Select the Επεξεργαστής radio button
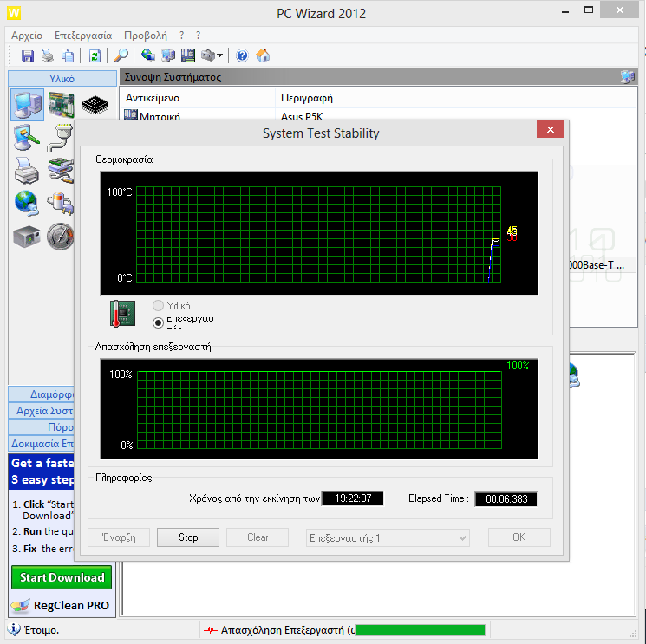 click(158, 322)
